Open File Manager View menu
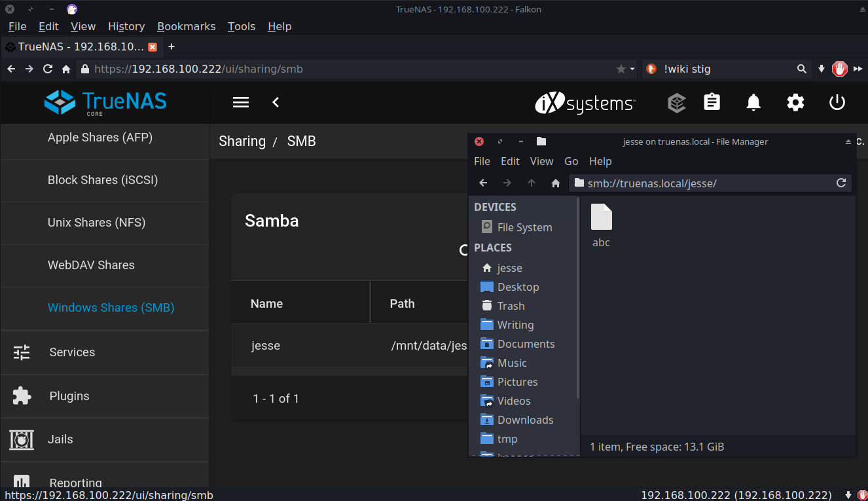 click(541, 161)
